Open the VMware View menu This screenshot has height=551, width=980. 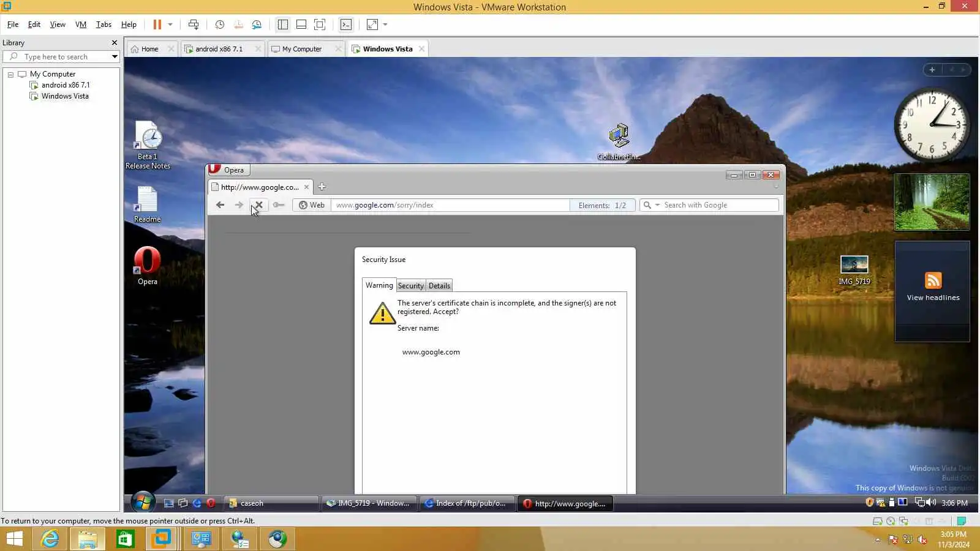pyautogui.click(x=58, y=24)
